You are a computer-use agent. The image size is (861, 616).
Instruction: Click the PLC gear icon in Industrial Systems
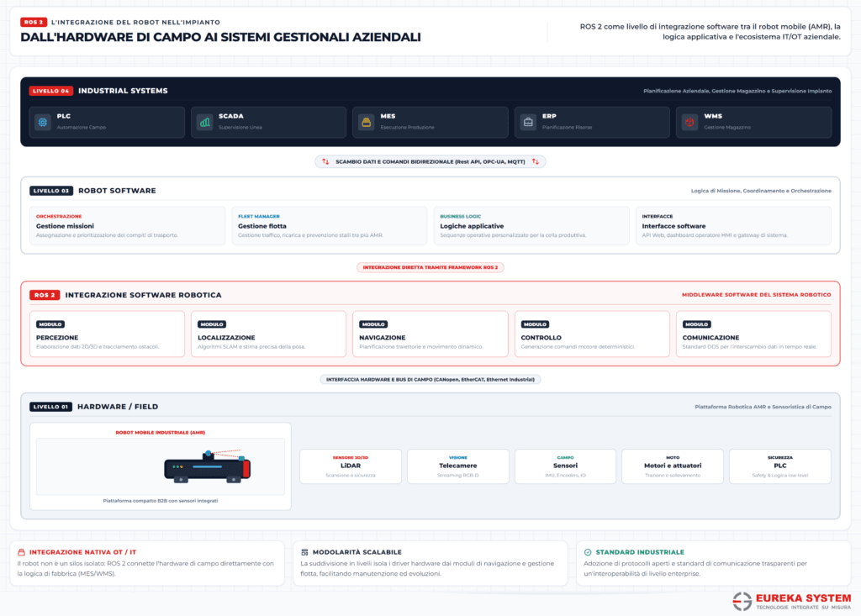point(43,122)
